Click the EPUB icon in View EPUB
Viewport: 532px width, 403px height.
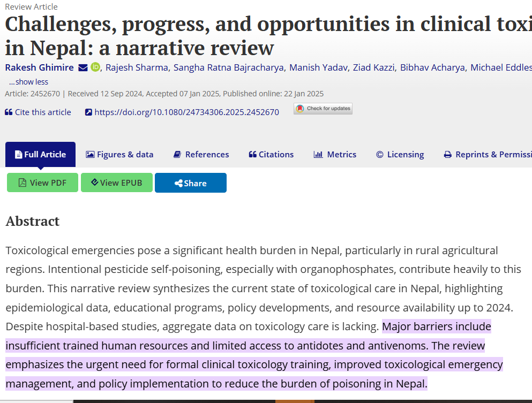click(x=94, y=183)
